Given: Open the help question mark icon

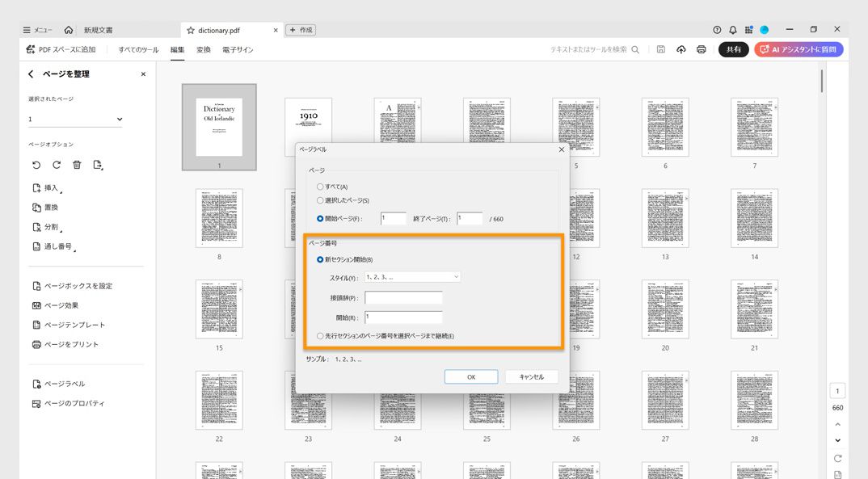Looking at the screenshot, I should point(717,30).
